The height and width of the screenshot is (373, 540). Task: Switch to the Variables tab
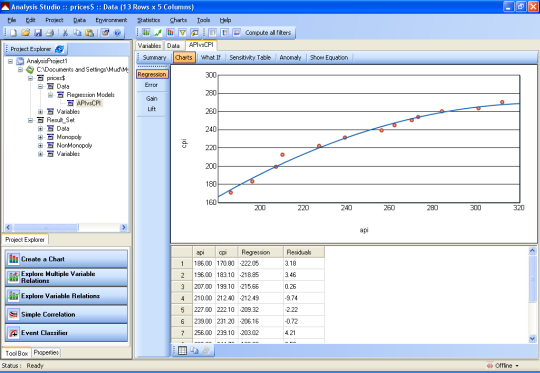pos(149,45)
